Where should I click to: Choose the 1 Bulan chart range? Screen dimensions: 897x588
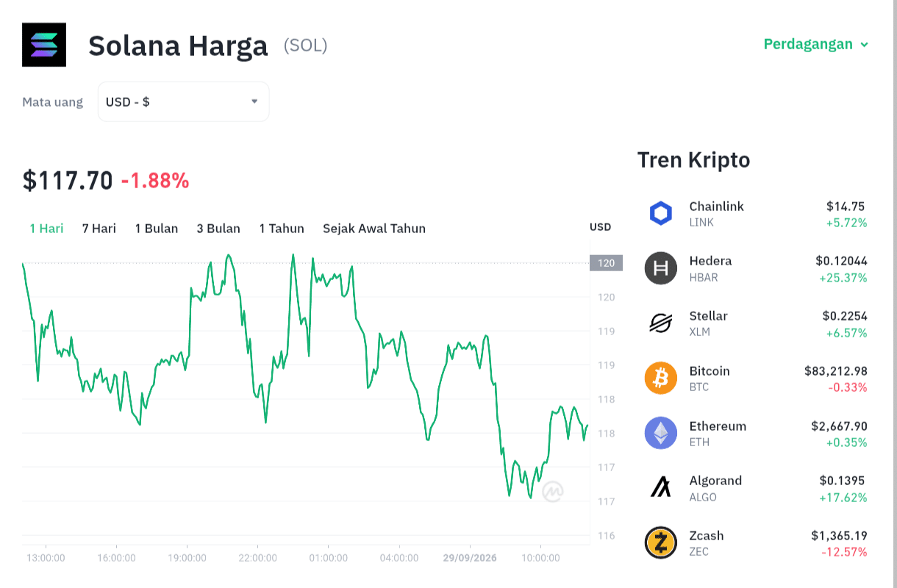pos(157,229)
